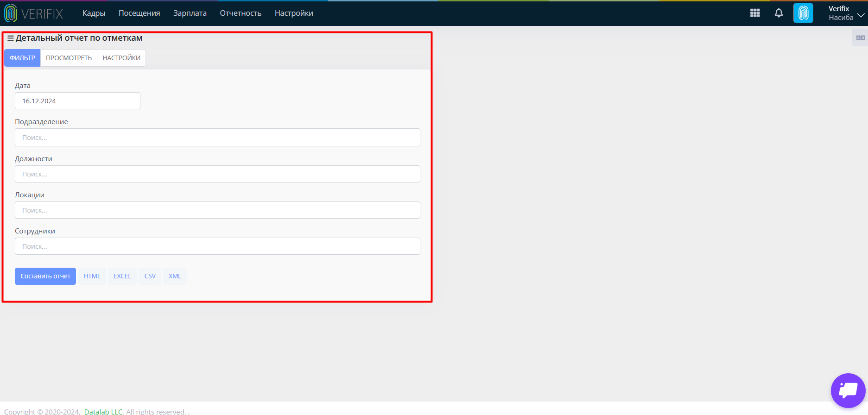Export report as HTML
The width and height of the screenshot is (868, 415).
click(x=92, y=276)
